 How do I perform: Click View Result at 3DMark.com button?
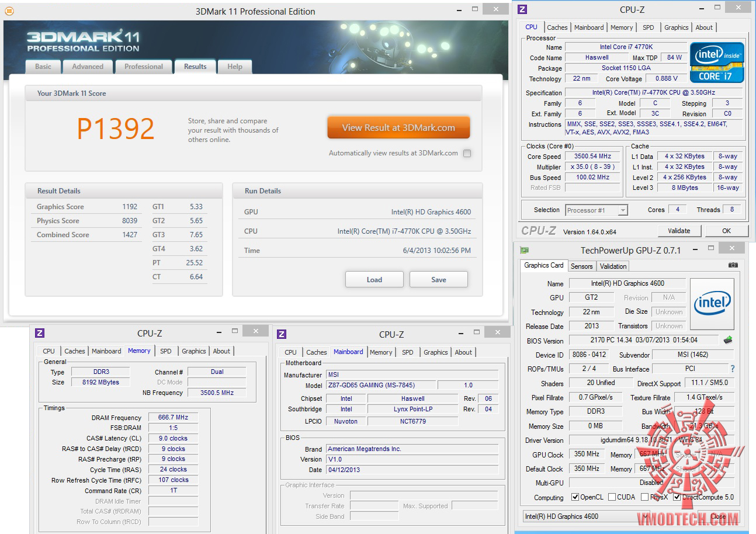(x=398, y=127)
